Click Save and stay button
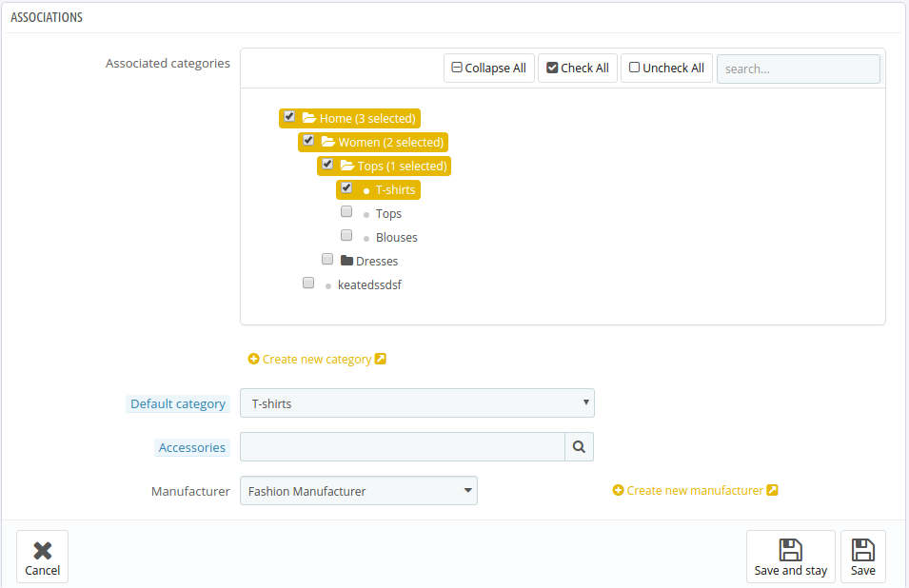This screenshot has width=909, height=588. (x=791, y=557)
